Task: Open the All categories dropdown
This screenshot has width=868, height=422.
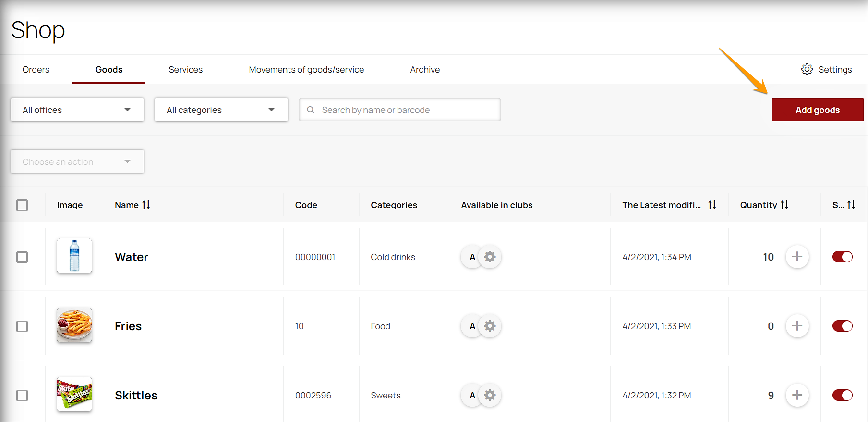Action: (x=221, y=110)
